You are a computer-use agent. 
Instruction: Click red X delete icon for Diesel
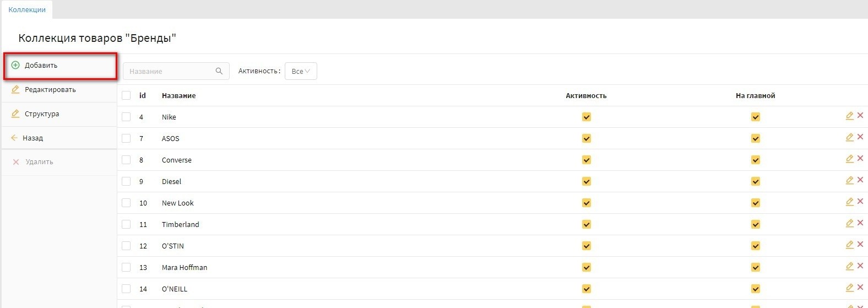pyautogui.click(x=860, y=180)
